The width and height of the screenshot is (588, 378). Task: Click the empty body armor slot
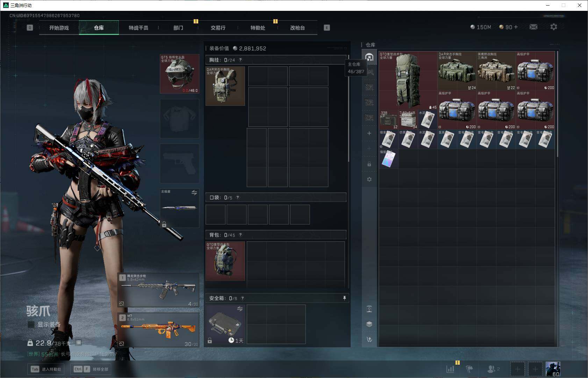179,118
